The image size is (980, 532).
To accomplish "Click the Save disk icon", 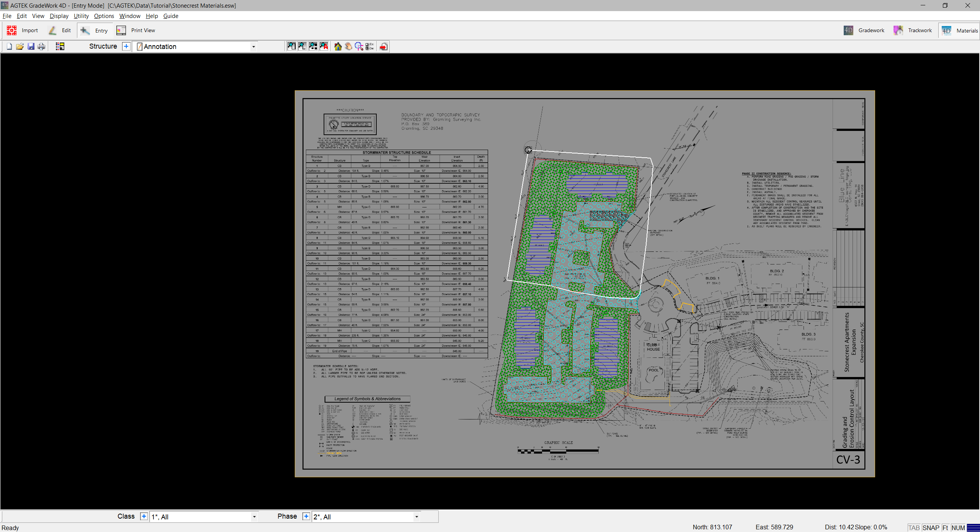I will (31, 46).
